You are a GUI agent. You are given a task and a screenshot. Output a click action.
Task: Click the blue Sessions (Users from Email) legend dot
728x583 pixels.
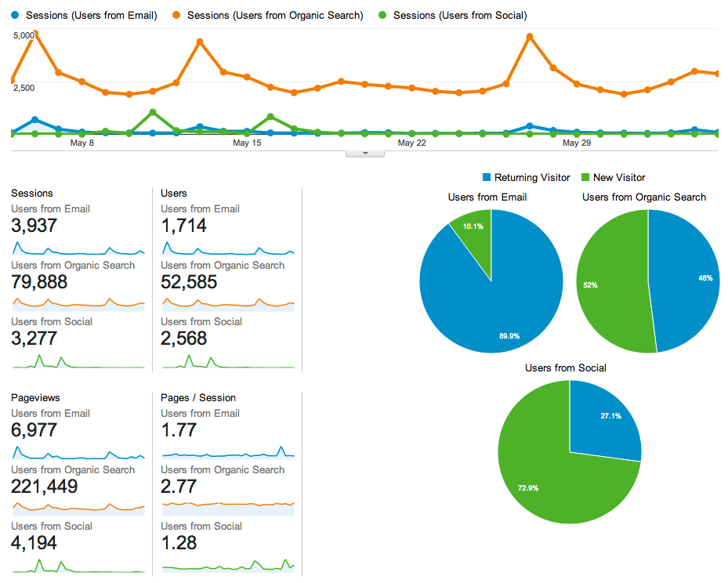[x=18, y=16]
